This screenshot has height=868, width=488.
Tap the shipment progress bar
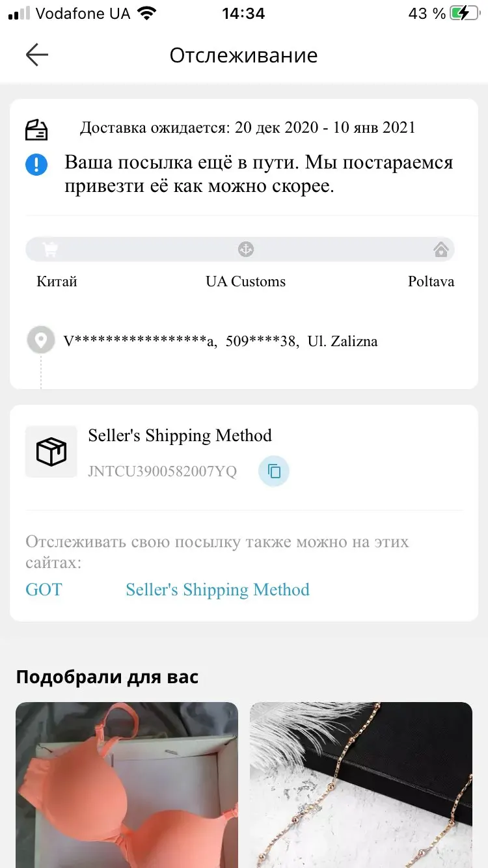click(150, 249)
